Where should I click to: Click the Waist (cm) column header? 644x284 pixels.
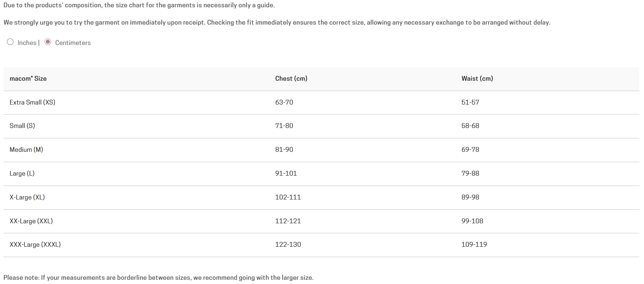pos(477,78)
